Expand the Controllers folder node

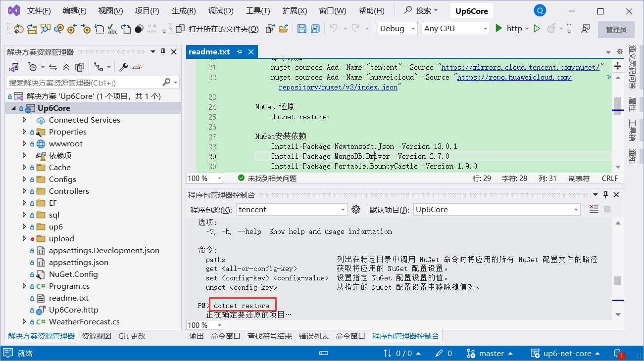tap(24, 191)
